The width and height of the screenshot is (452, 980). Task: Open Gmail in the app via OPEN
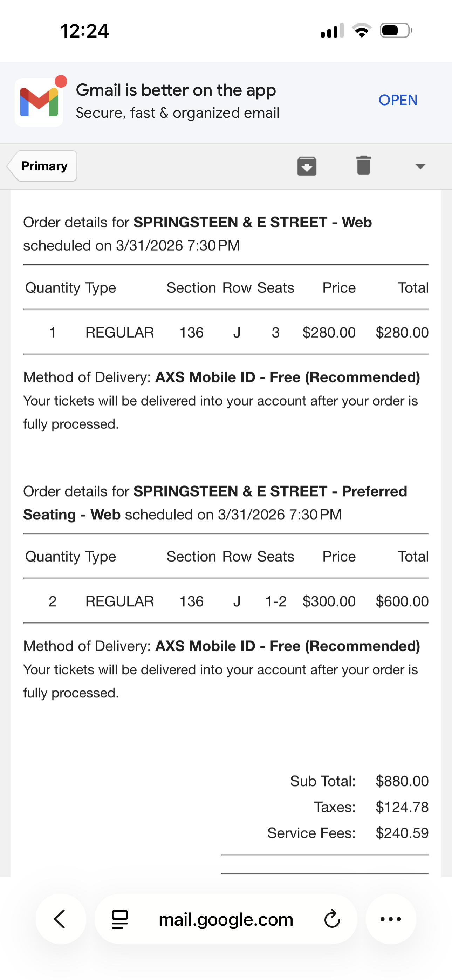398,100
